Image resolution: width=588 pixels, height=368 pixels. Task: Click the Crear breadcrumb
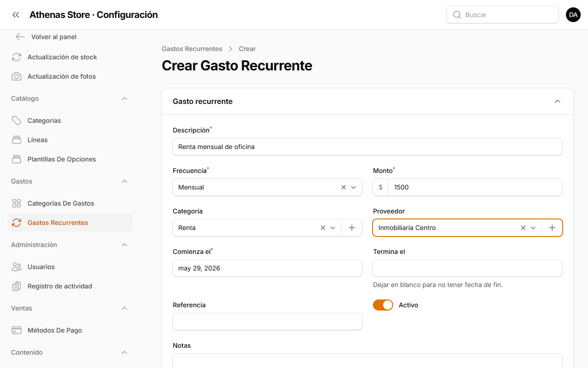[247, 49]
